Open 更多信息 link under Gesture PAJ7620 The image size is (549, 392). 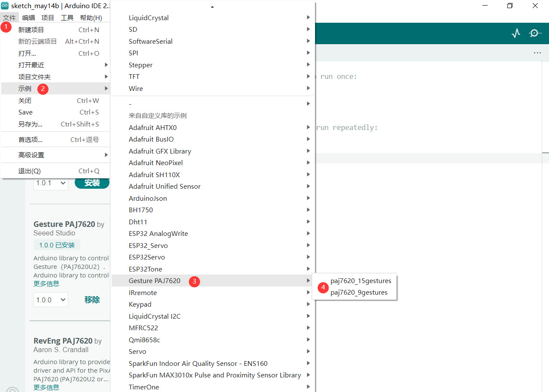(x=46, y=283)
